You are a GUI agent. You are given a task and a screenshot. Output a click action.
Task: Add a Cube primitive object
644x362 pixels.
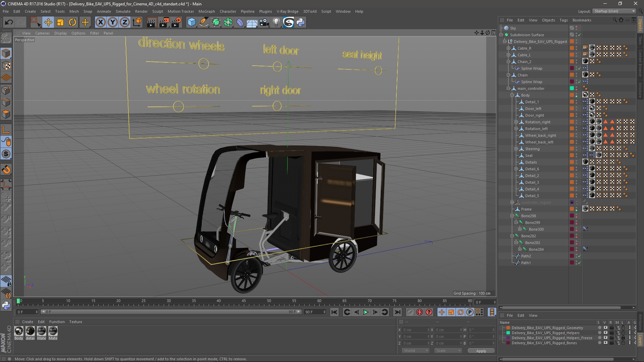pos(192,22)
